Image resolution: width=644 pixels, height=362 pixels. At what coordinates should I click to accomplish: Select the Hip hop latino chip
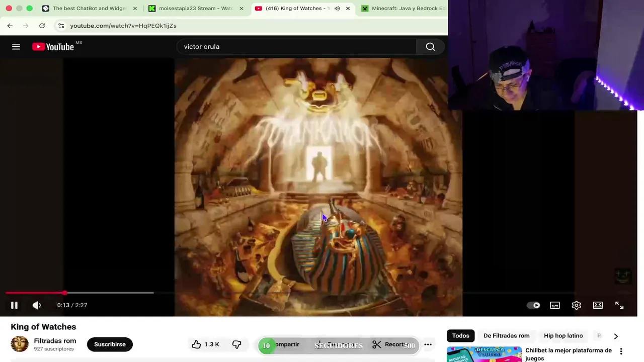pyautogui.click(x=563, y=336)
